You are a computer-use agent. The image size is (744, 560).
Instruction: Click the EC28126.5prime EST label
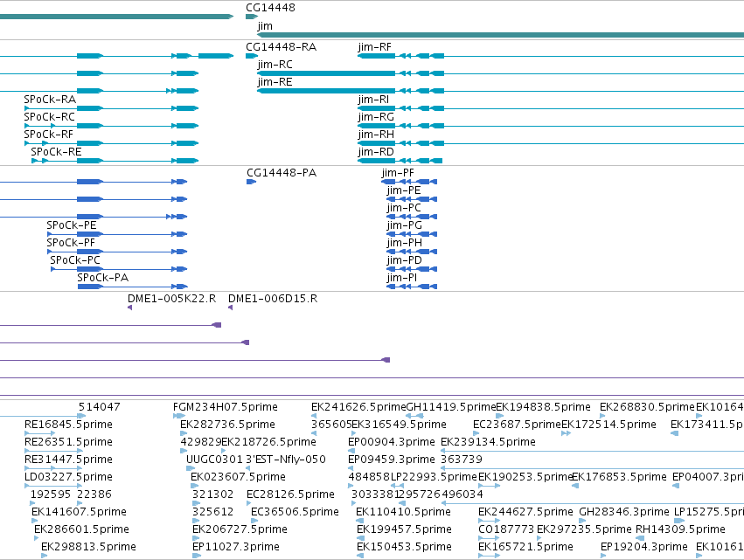click(x=290, y=495)
